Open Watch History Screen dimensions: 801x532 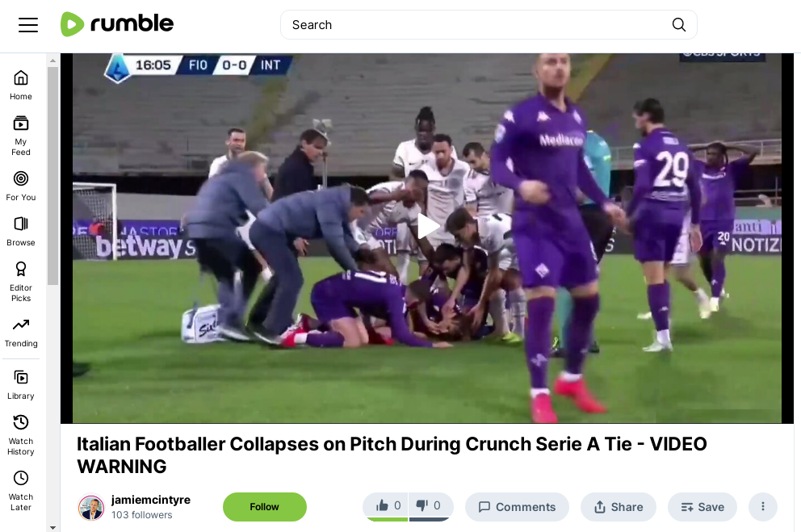21,435
